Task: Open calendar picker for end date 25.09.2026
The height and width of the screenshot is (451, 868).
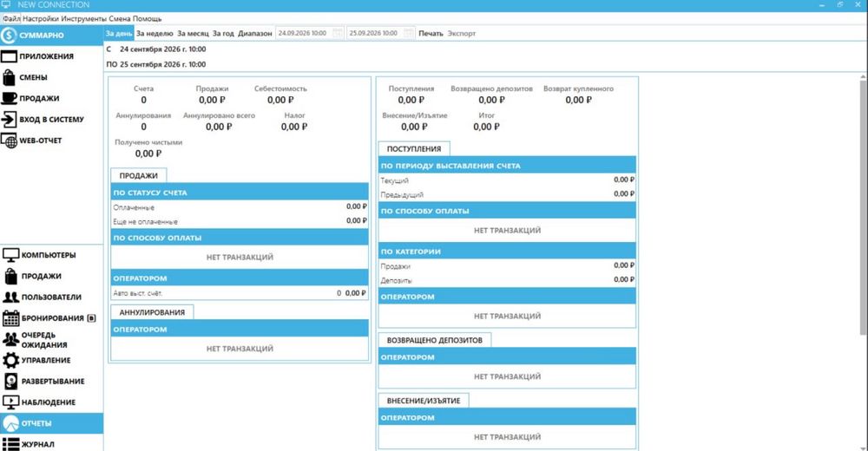Action: tap(409, 33)
